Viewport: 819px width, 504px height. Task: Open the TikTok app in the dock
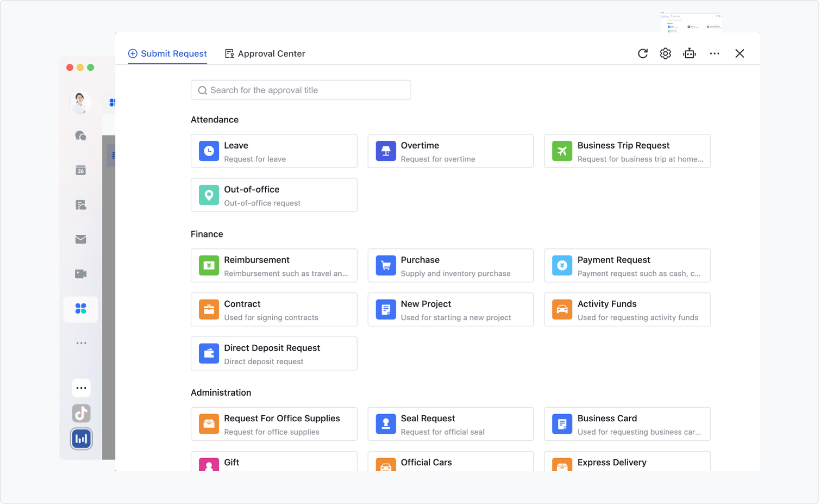80,413
